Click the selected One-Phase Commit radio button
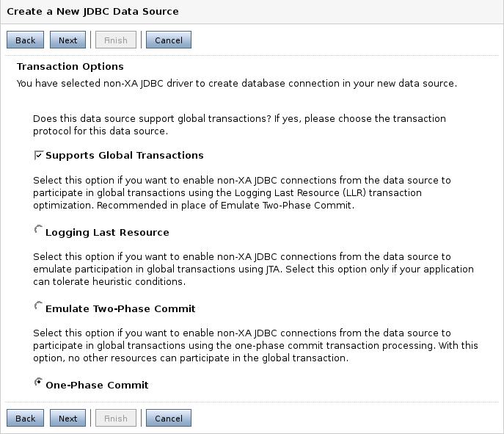 coord(38,382)
